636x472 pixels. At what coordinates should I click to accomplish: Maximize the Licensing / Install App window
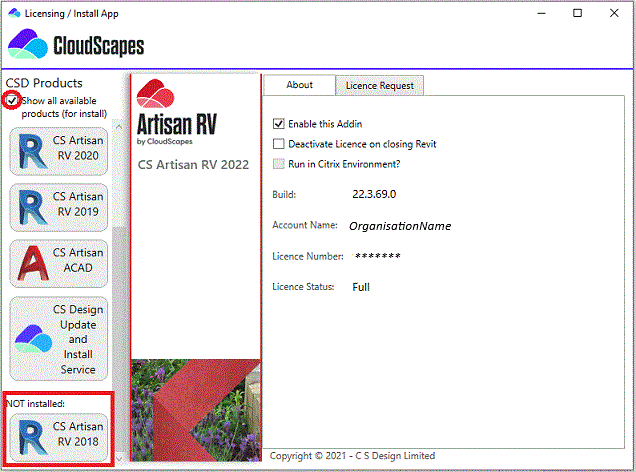point(578,13)
